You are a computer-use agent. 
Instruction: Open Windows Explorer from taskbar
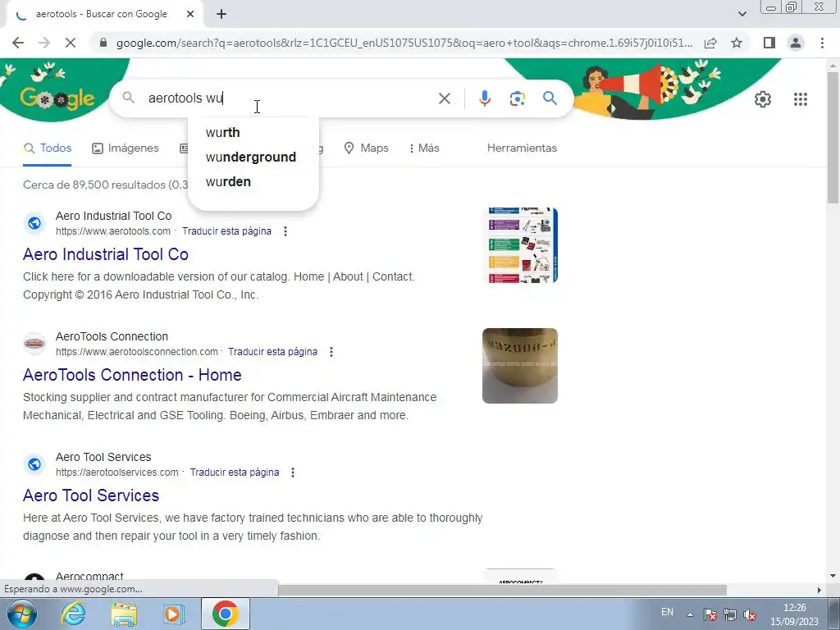pyautogui.click(x=124, y=614)
